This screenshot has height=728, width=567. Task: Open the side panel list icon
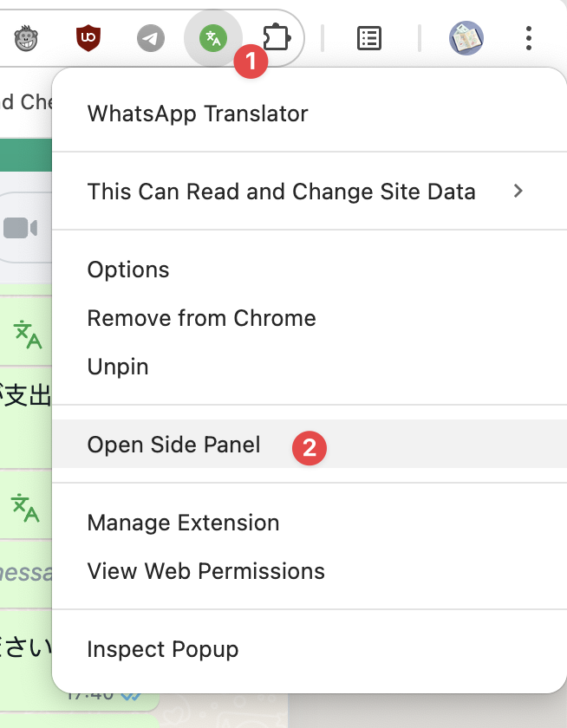[369, 38]
